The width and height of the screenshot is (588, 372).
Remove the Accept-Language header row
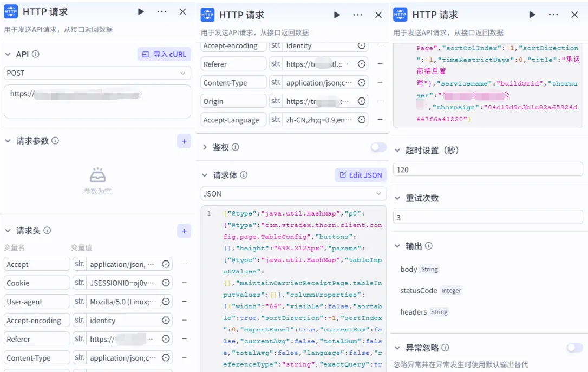pyautogui.click(x=380, y=120)
